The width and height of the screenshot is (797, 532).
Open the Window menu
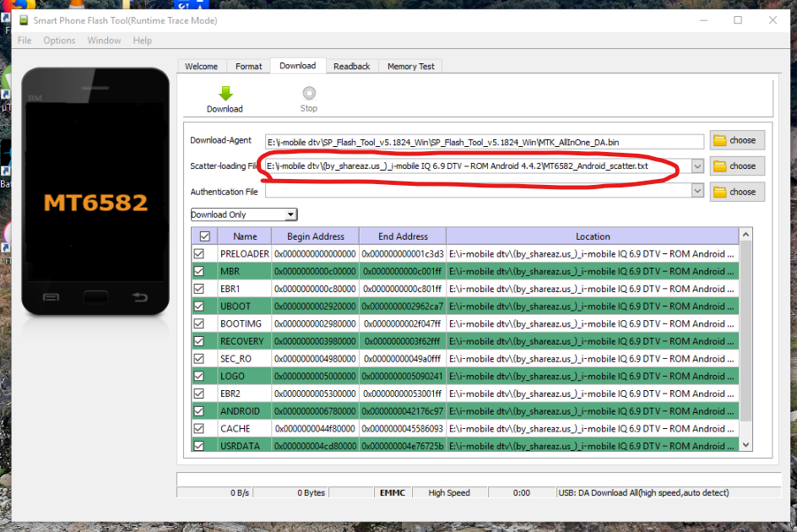click(x=104, y=41)
